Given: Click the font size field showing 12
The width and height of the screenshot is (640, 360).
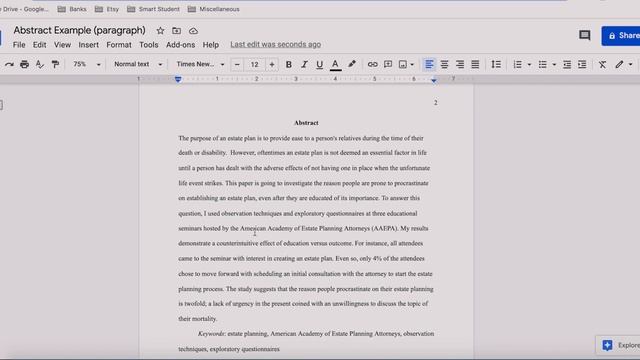Looking at the screenshot, I should pos(255,64).
